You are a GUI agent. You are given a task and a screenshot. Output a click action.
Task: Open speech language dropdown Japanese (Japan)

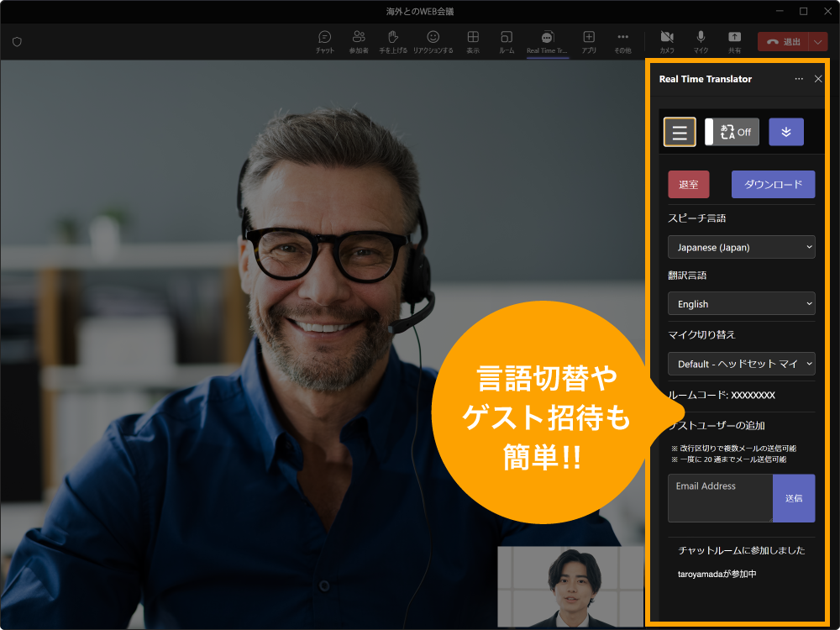742,247
